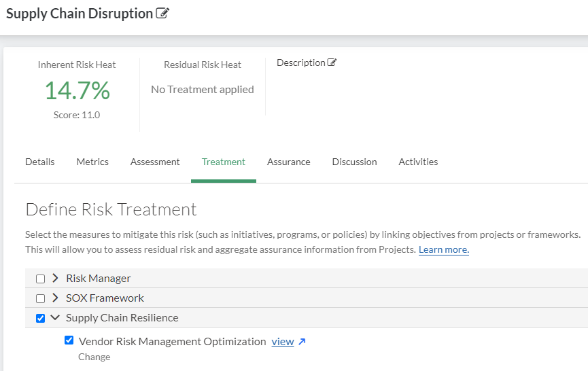Viewport: 588px width, 371px height.
Task: Open the Assurance tab
Action: click(x=288, y=162)
